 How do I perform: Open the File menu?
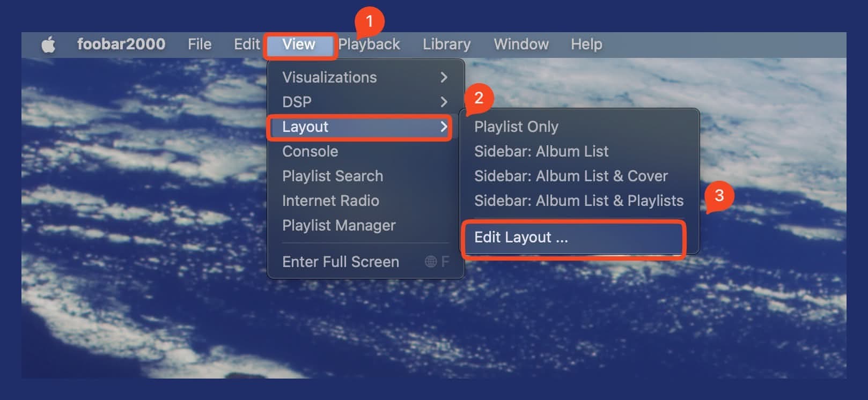[200, 44]
